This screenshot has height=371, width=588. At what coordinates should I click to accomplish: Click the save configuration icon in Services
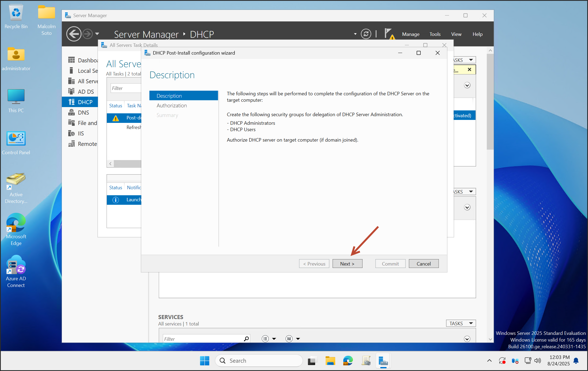click(289, 339)
